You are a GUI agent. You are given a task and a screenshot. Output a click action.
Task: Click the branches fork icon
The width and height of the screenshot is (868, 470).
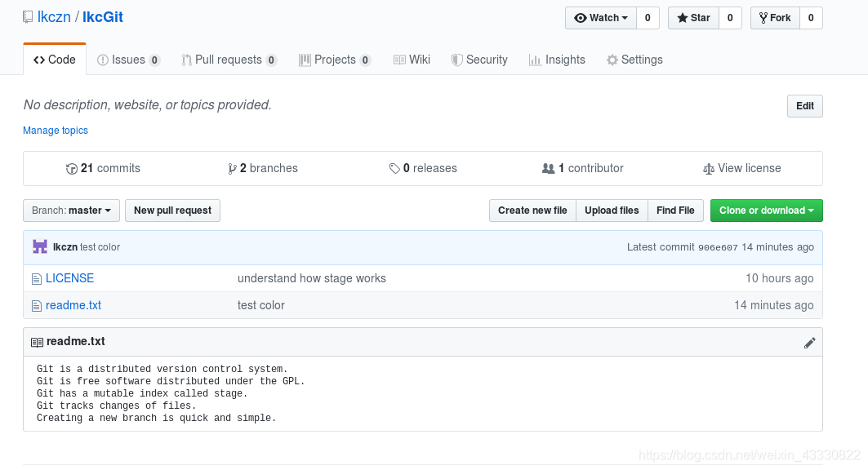click(x=232, y=169)
